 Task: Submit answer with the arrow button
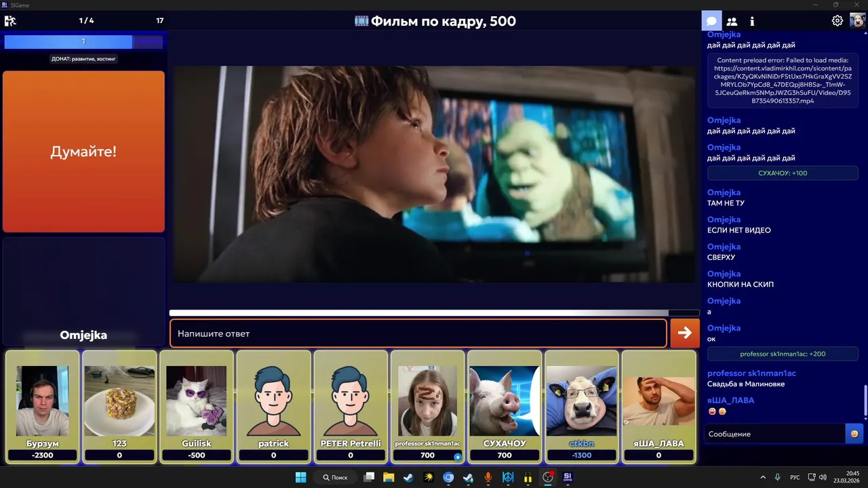pyautogui.click(x=685, y=333)
